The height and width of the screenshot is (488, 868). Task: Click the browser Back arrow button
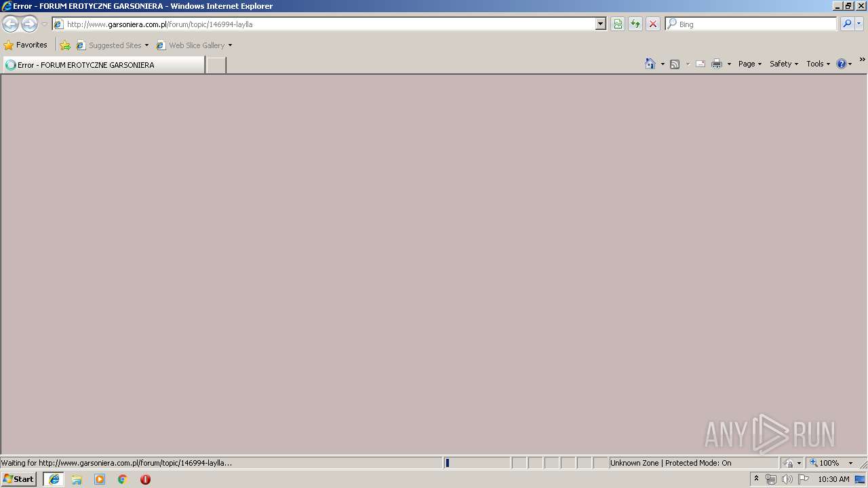[11, 24]
